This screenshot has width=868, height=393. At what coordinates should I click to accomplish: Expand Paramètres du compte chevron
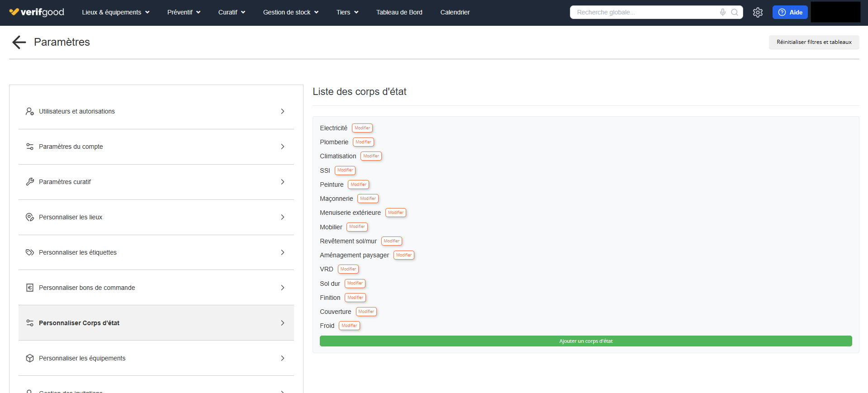click(282, 147)
